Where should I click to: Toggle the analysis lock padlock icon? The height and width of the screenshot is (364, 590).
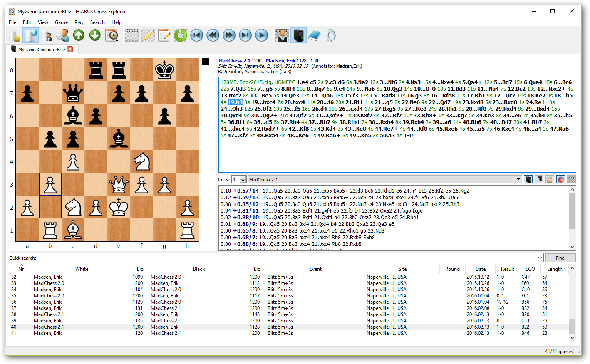(550, 179)
